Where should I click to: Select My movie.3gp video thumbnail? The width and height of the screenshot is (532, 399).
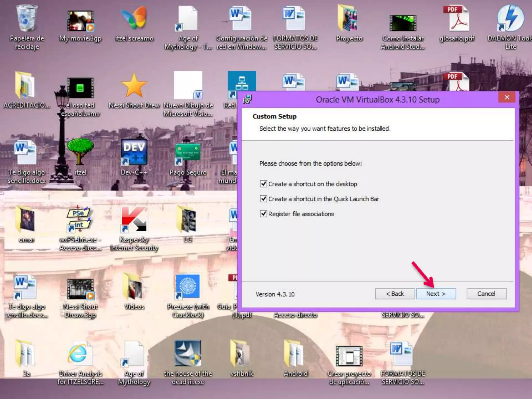pyautogui.click(x=80, y=21)
